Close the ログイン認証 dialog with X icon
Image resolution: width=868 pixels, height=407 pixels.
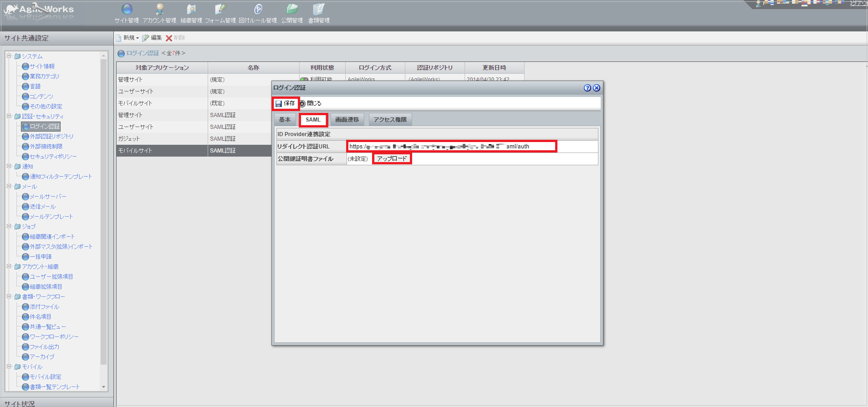tap(597, 88)
